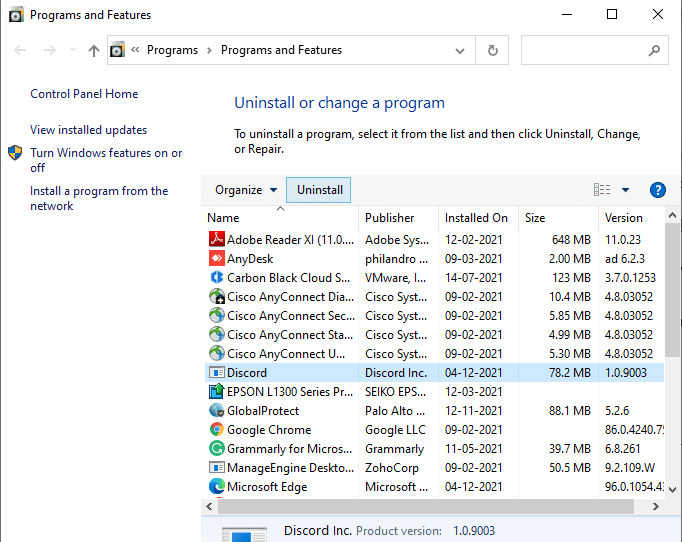Sort by the Name column header
The image size is (682, 542).
pos(281,217)
